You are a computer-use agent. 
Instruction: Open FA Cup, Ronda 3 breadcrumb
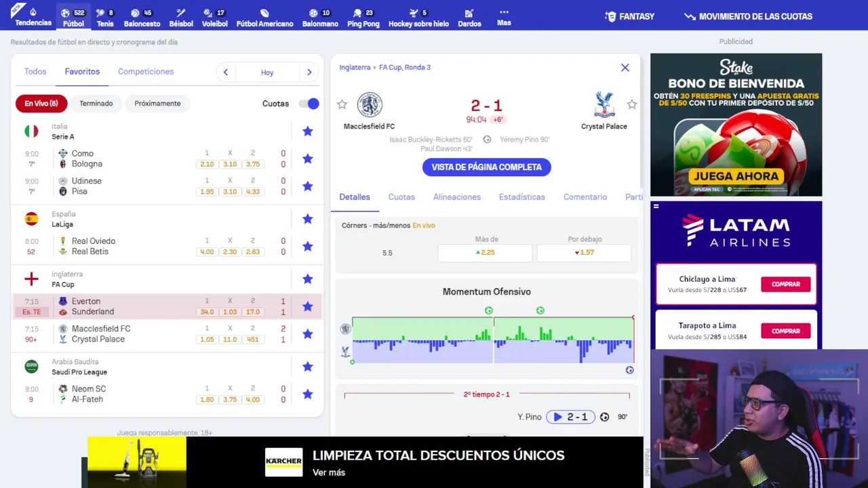pos(405,67)
